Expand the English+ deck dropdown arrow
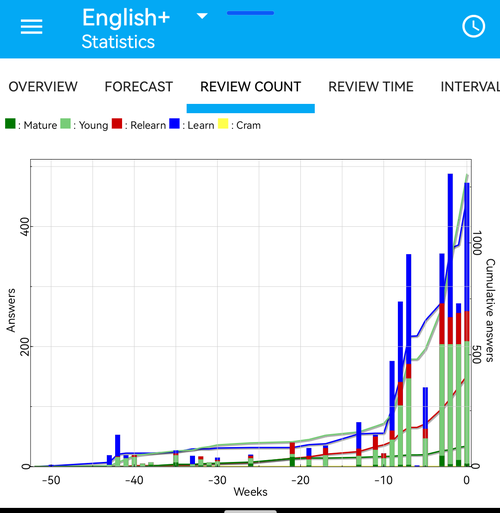 (x=202, y=16)
